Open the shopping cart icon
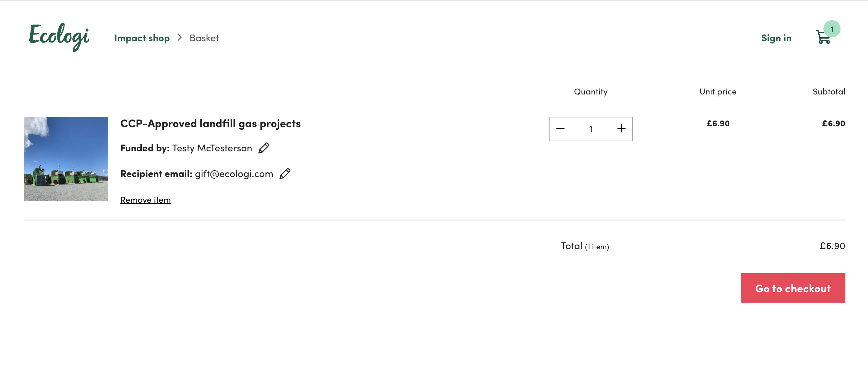 click(823, 37)
